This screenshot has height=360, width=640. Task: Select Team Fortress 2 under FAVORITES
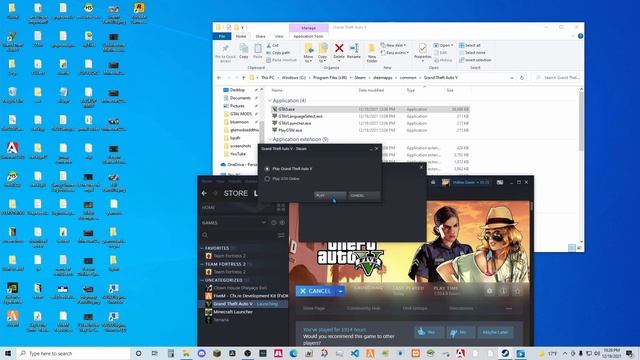(229, 256)
